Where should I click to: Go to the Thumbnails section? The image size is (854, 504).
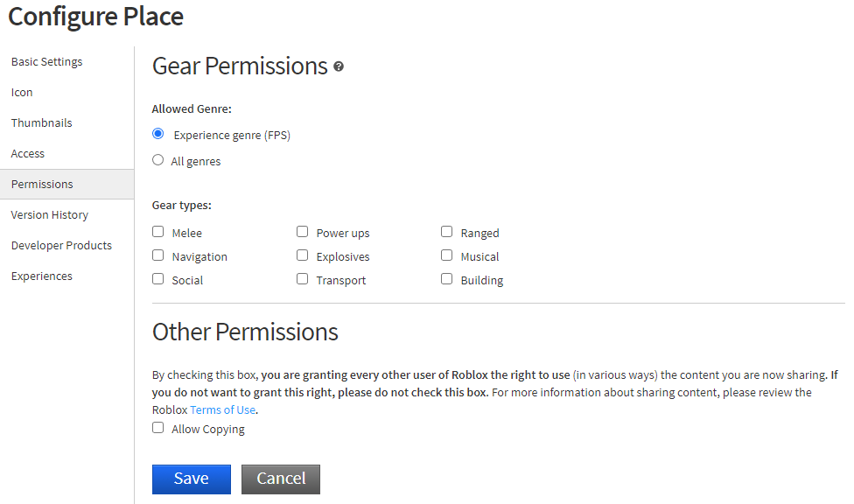pos(41,123)
